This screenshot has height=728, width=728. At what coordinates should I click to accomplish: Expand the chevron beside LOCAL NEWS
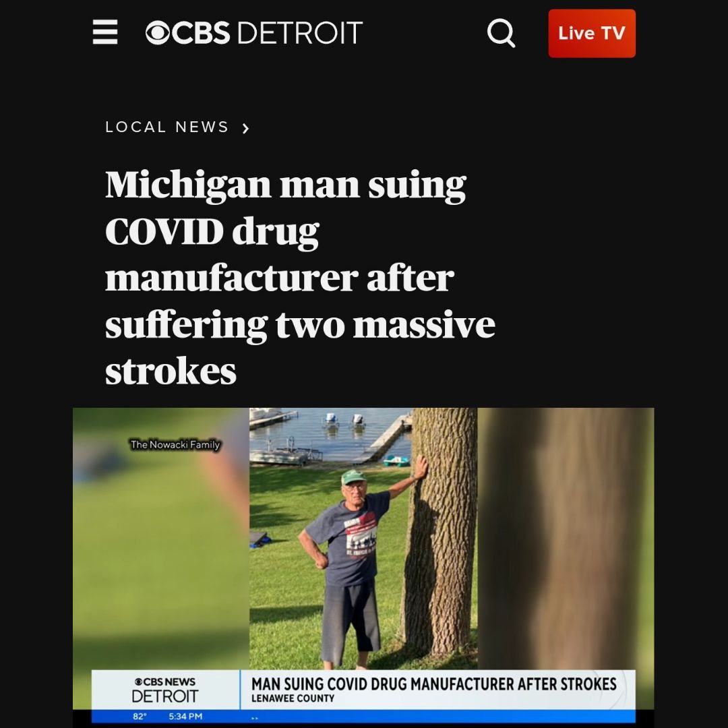(245, 128)
